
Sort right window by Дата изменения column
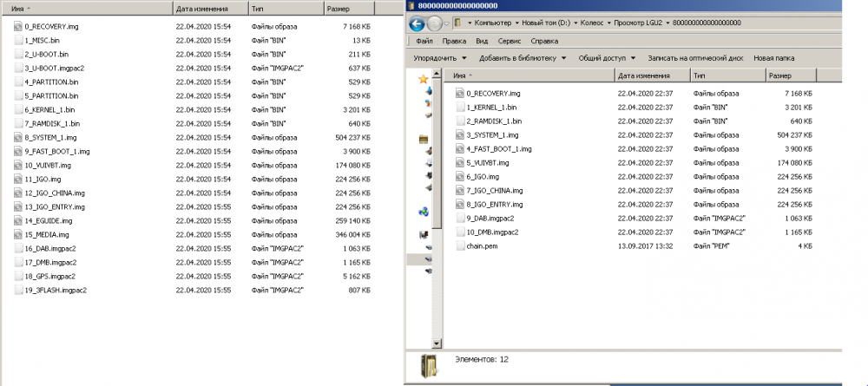coord(653,75)
